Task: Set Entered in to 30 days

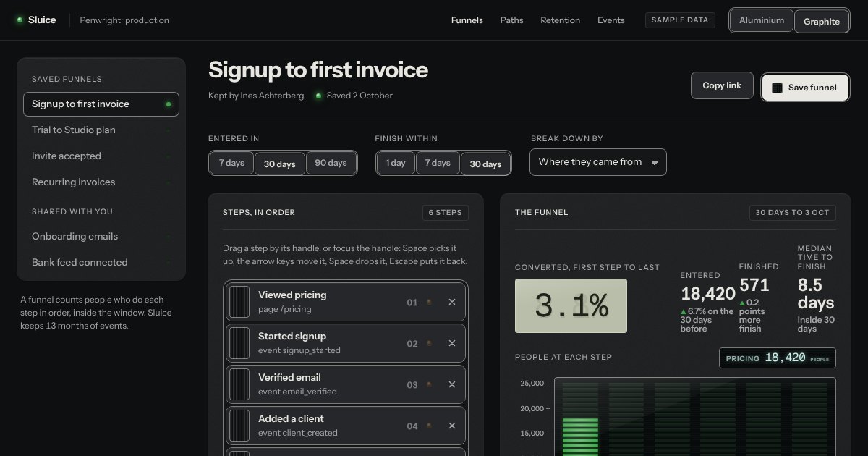Action: pos(279,164)
